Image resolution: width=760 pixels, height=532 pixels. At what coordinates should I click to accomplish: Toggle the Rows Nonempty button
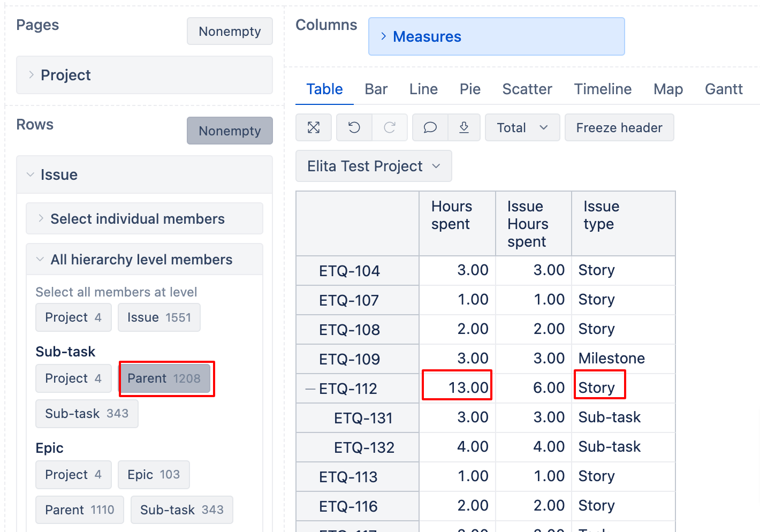(x=230, y=131)
